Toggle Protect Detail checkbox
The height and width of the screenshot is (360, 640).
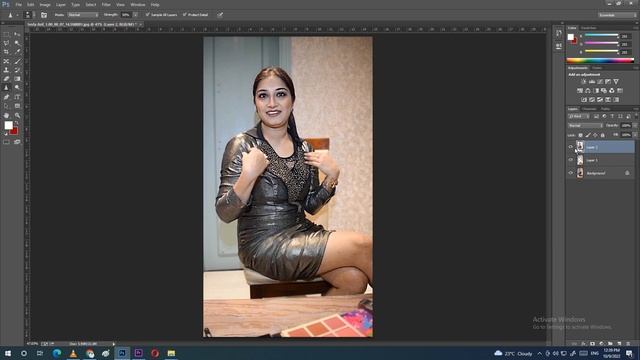point(184,15)
